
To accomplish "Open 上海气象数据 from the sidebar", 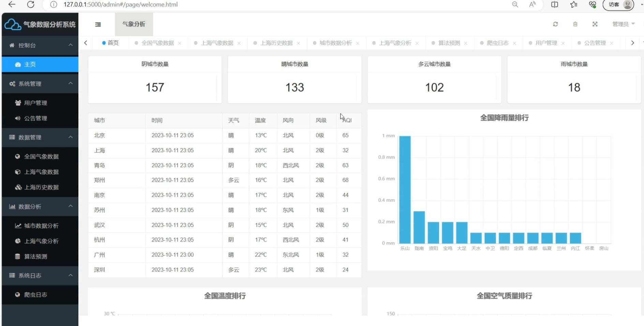I will tap(40, 172).
